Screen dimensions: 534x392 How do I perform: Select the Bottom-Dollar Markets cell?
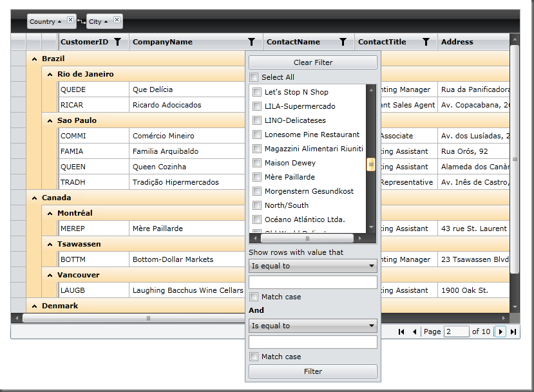tap(187, 259)
